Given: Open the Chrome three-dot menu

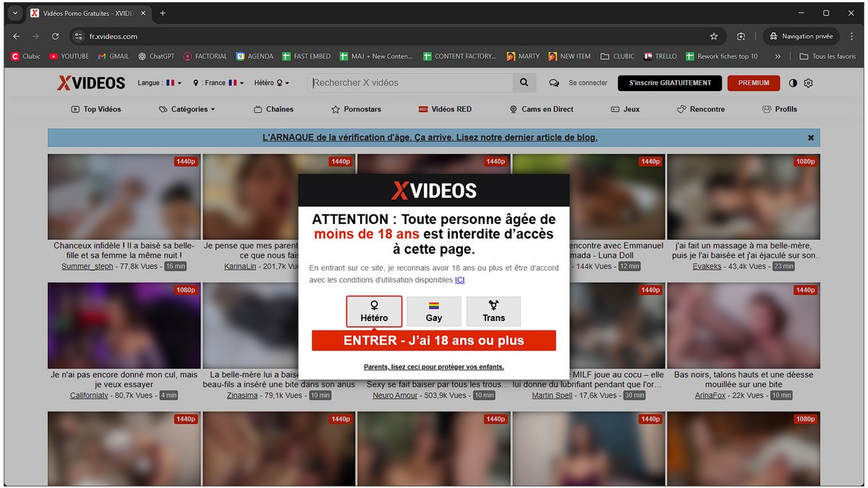Looking at the screenshot, I should pyautogui.click(x=853, y=36).
